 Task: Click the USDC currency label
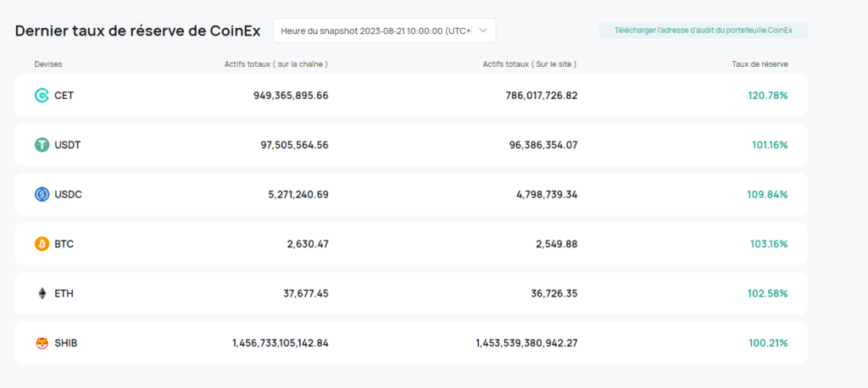(68, 194)
